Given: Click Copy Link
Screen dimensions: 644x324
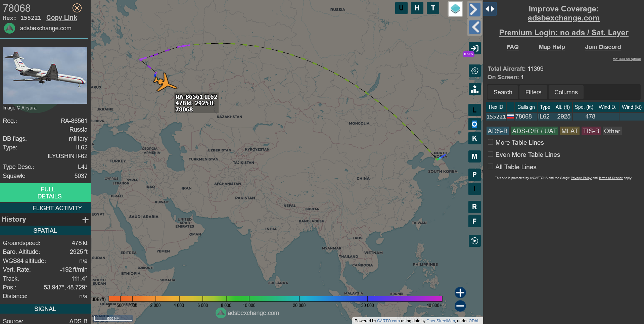Looking at the screenshot, I should click(x=62, y=18).
